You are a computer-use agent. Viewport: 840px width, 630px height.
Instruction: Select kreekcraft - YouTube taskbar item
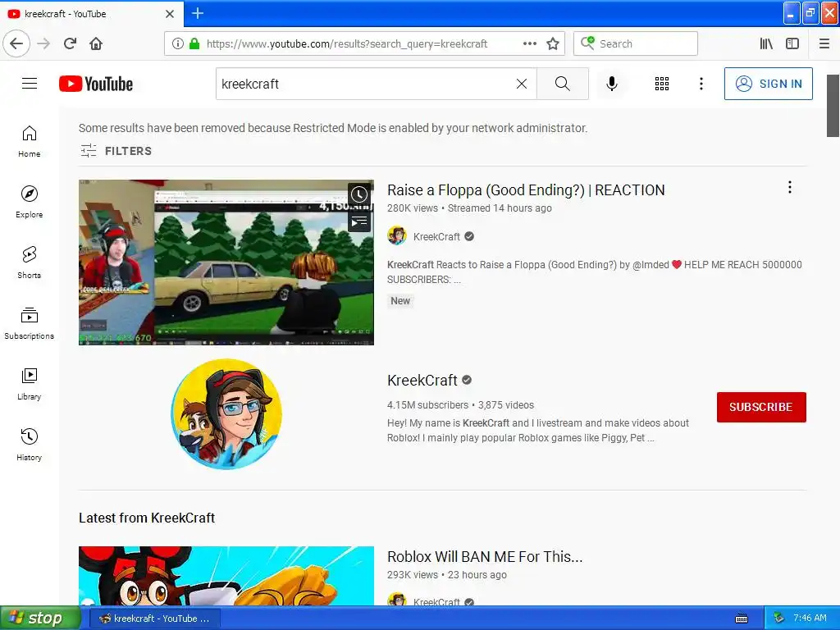point(155,619)
